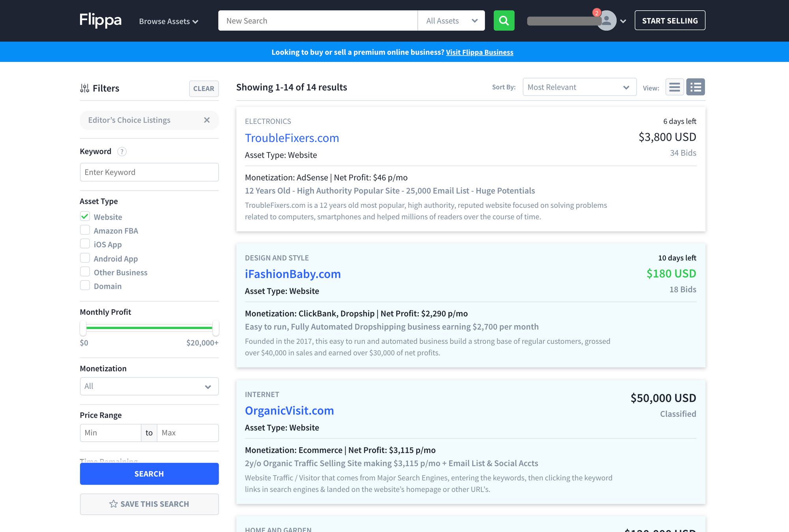The width and height of the screenshot is (789, 532).
Task: Open the user avatar profile icon
Action: pyautogui.click(x=607, y=21)
